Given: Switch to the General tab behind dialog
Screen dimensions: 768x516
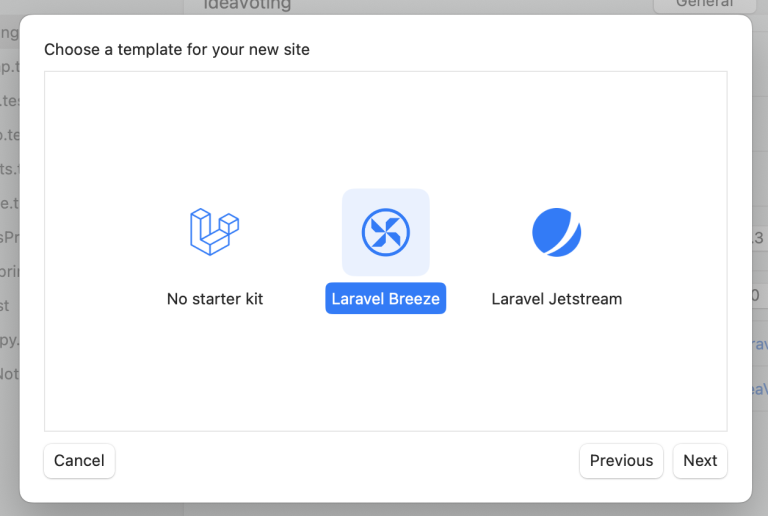Looking at the screenshot, I should 704,5.
